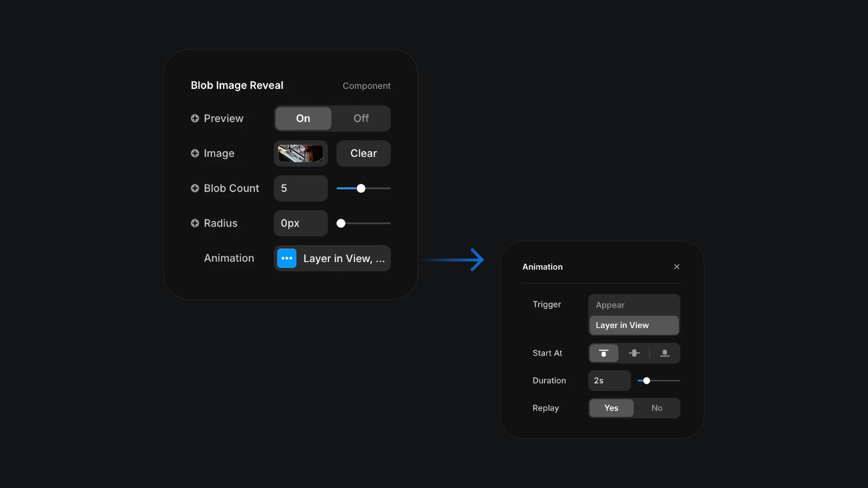This screenshot has width=868, height=488.
Task: Select the bottom alignment icon for Start At
Action: [x=665, y=353]
